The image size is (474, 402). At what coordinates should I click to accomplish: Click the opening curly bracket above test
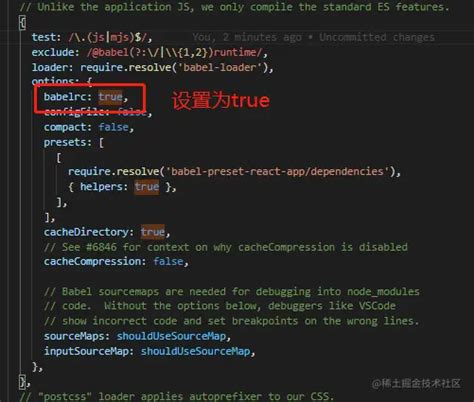click(22, 23)
